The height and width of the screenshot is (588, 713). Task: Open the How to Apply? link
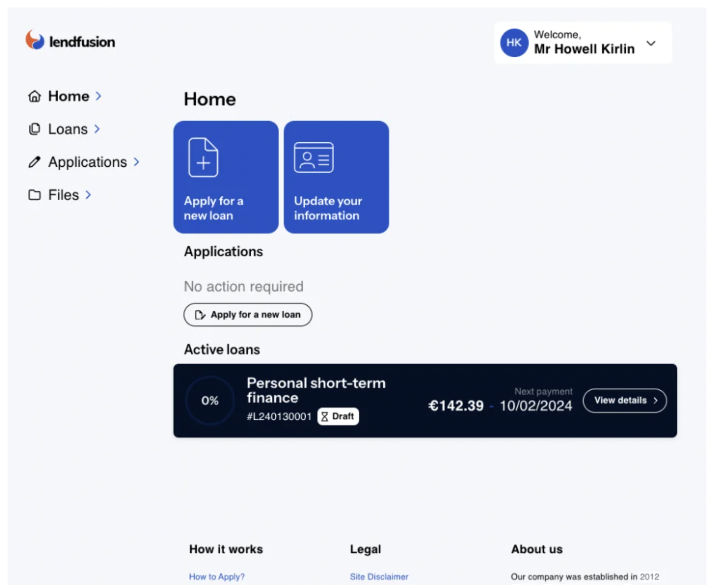(217, 576)
